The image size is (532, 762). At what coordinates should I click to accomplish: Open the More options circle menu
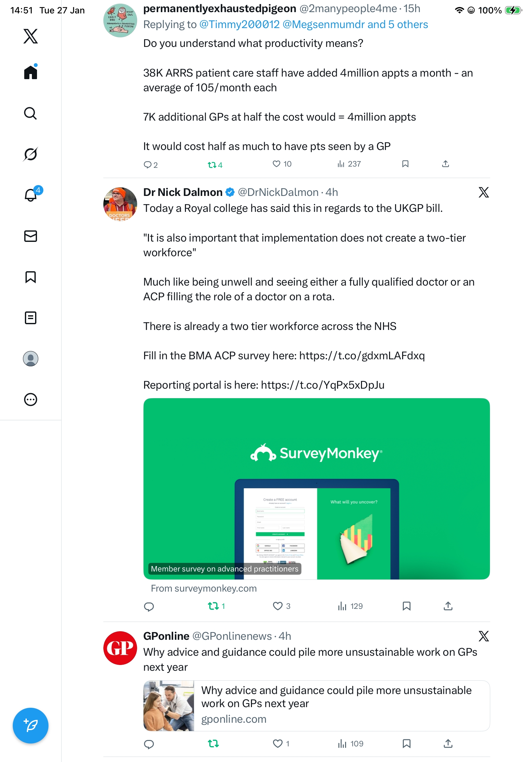point(31,399)
